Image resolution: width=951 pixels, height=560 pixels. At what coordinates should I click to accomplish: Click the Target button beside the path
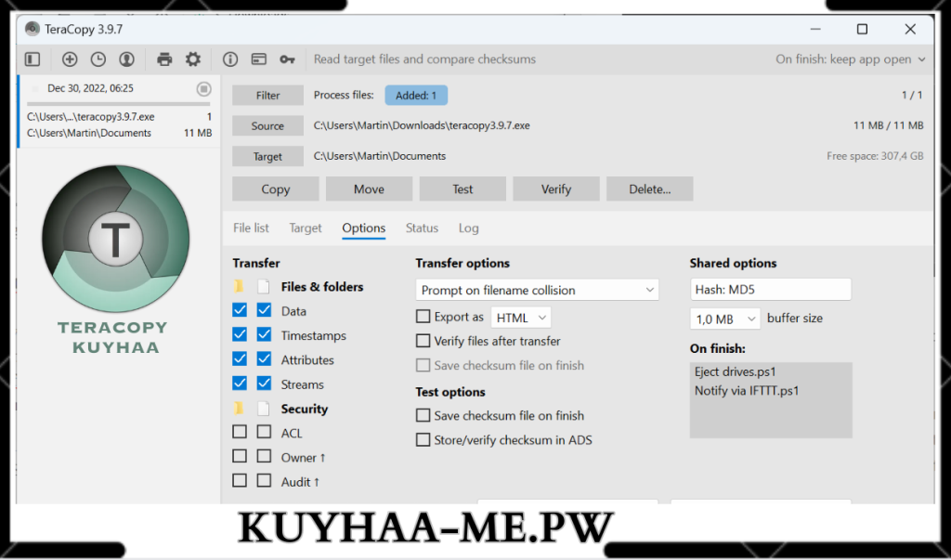click(267, 156)
